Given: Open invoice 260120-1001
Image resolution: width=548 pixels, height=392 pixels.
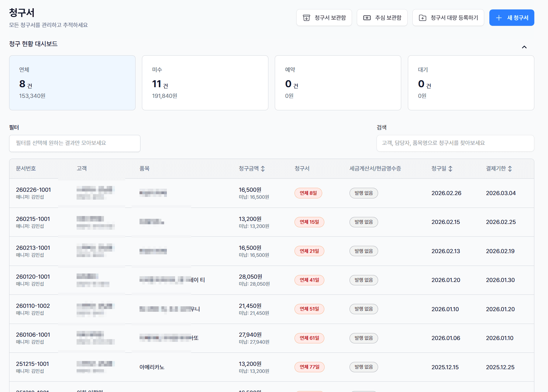Looking at the screenshot, I should [33, 277].
